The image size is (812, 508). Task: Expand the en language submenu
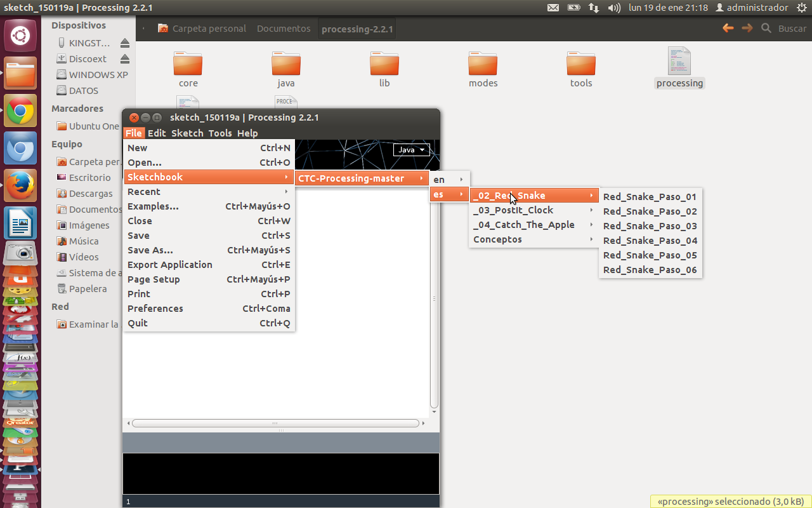tap(450, 180)
